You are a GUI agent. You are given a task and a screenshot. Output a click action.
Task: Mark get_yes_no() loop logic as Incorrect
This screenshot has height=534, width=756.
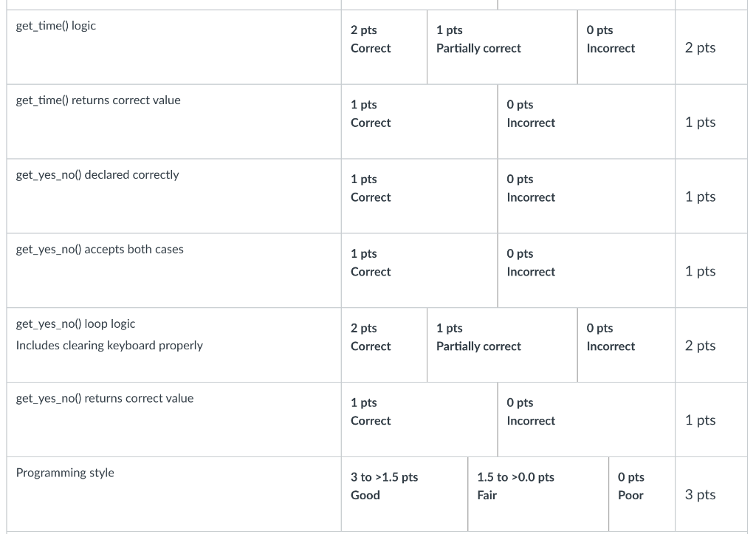coord(611,338)
